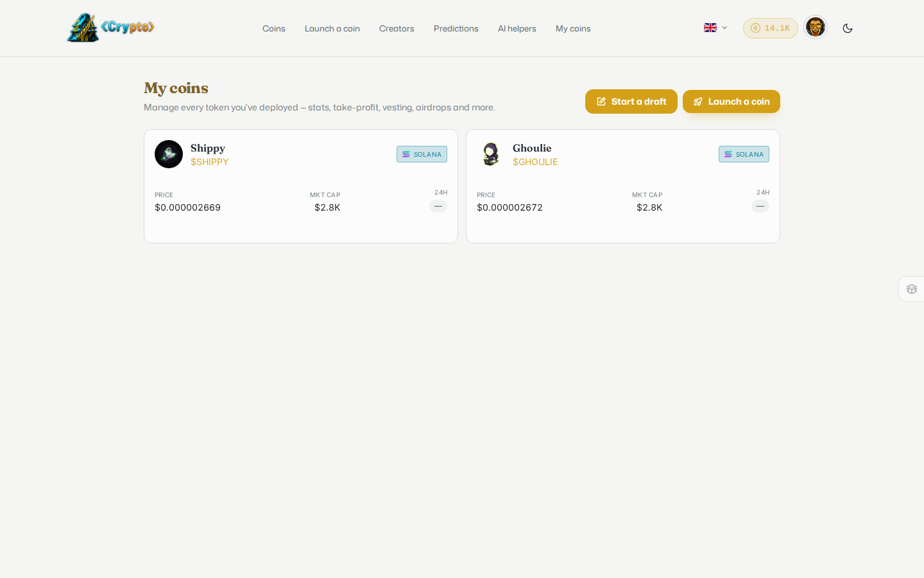Click the gold Launch a coin button
Screen dimensions: 924x578
pos(732,101)
